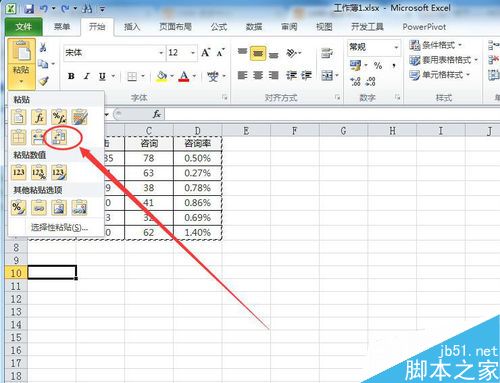500x383 pixels.
Task: Choose the paste Formatting (%) icon
Action: point(19,208)
